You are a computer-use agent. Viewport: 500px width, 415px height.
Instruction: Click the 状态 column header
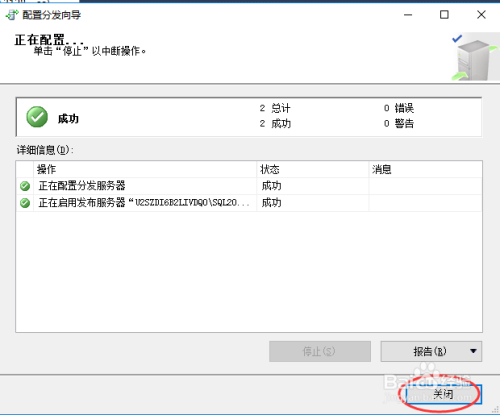(x=313, y=169)
